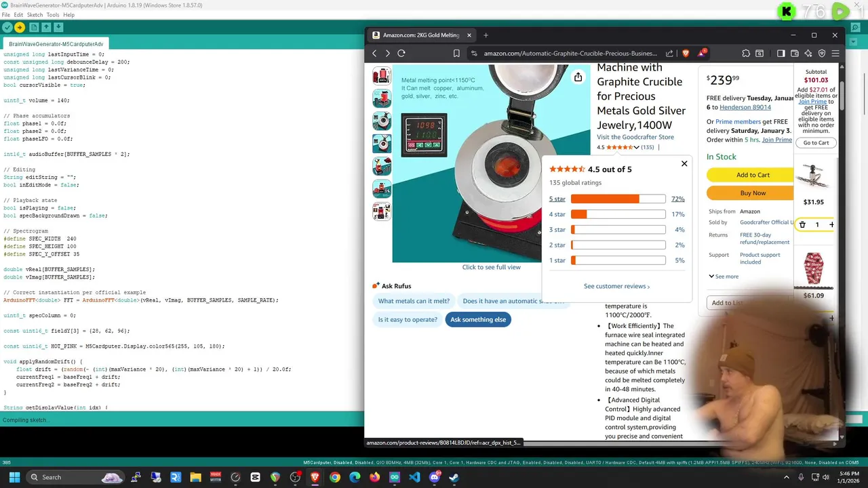The width and height of the screenshot is (868, 488).
Task: Select the first product thumbnail
Action: pos(382,75)
